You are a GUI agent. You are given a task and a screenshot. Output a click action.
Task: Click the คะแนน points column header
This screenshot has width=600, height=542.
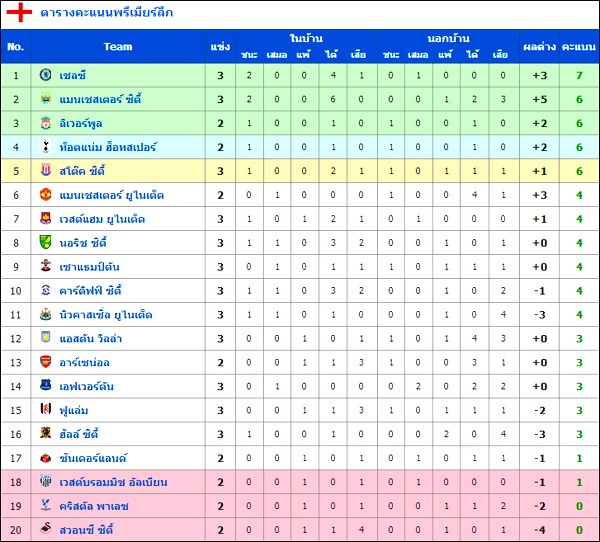pos(579,46)
